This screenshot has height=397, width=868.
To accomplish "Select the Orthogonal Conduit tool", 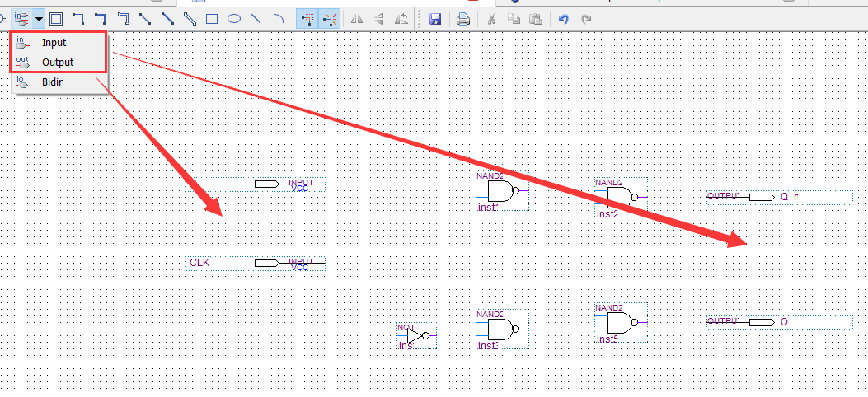I will click(123, 19).
